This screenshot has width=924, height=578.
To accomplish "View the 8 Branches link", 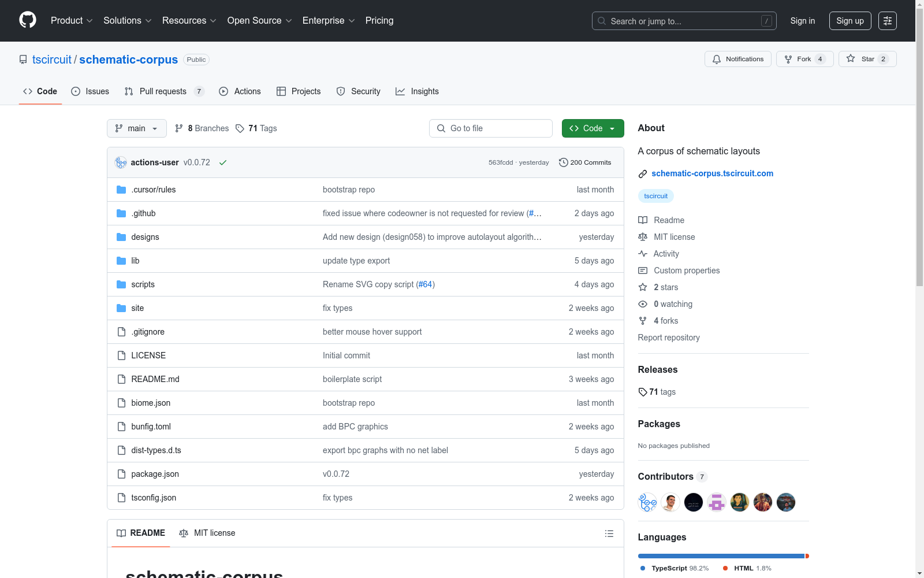I will (202, 128).
